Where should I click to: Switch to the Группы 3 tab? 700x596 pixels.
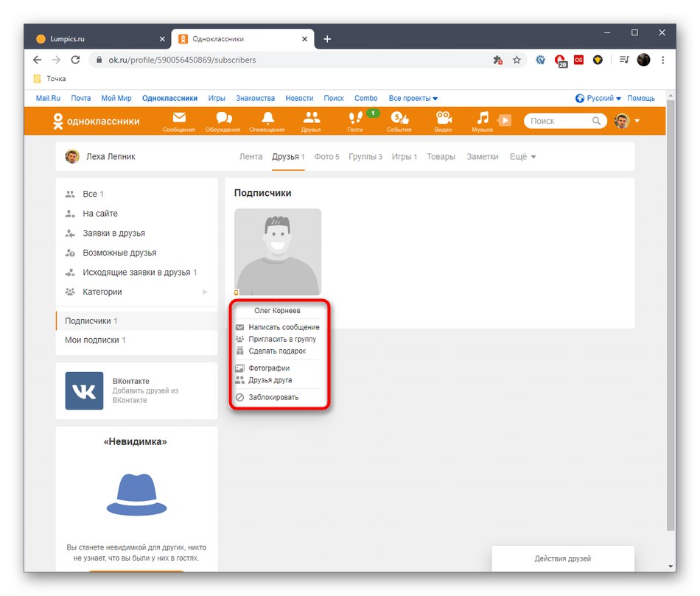(x=365, y=157)
